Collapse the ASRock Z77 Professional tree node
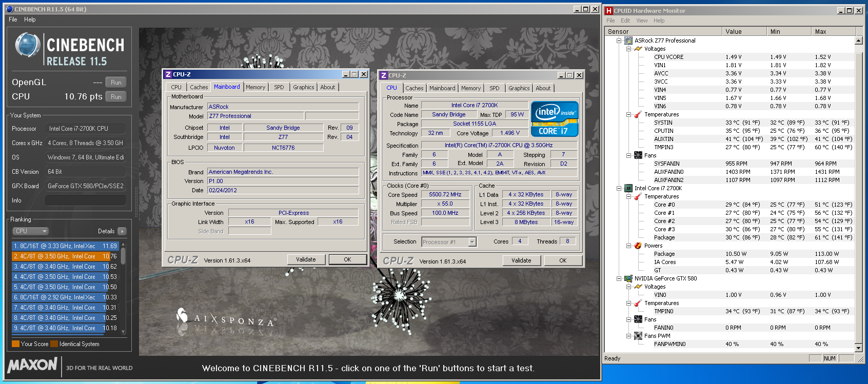 click(x=619, y=41)
